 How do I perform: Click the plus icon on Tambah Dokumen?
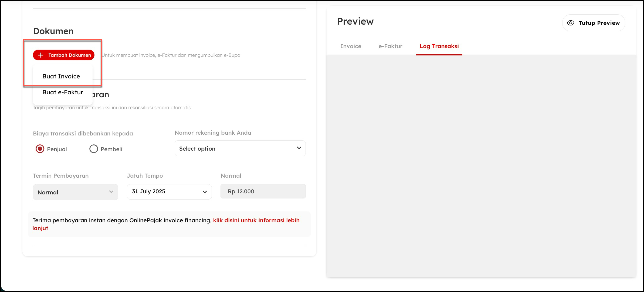tap(41, 55)
